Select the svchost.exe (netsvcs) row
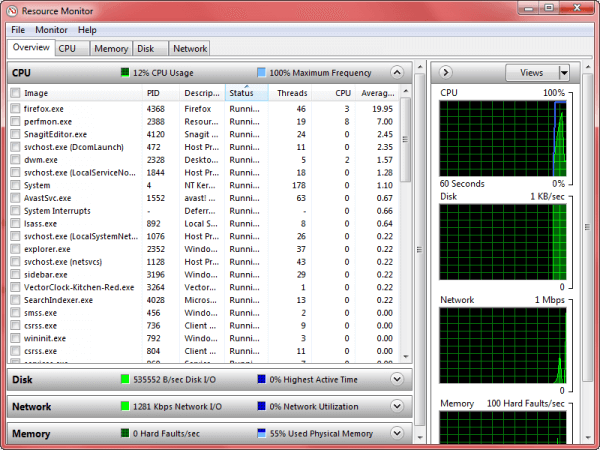This screenshot has height=450, width=600. tap(204, 262)
